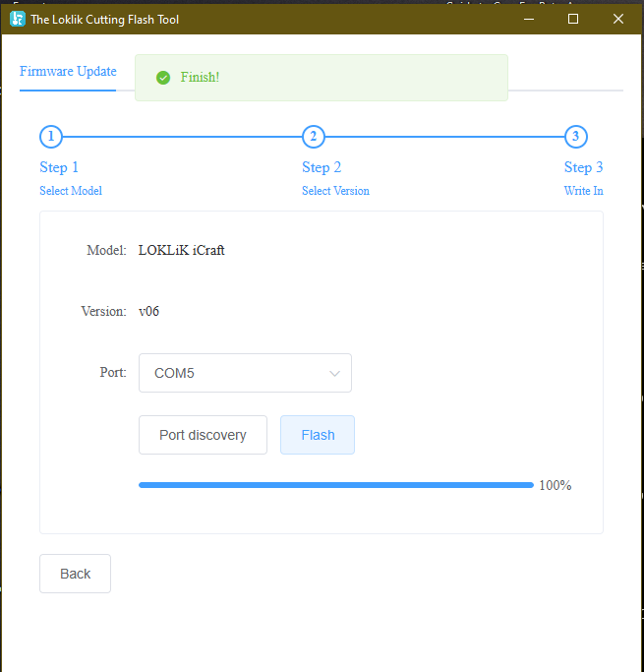Click the v06 version value

[149, 311]
